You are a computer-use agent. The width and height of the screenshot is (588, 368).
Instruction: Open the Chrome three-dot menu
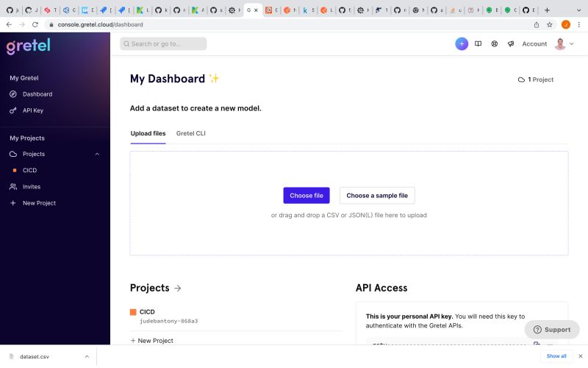579,24
